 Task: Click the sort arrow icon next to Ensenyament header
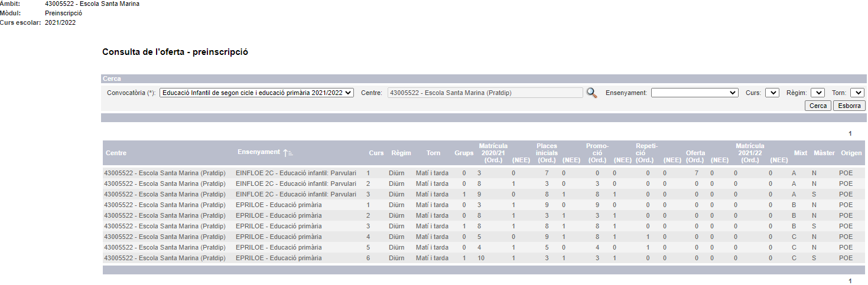[x=288, y=153]
